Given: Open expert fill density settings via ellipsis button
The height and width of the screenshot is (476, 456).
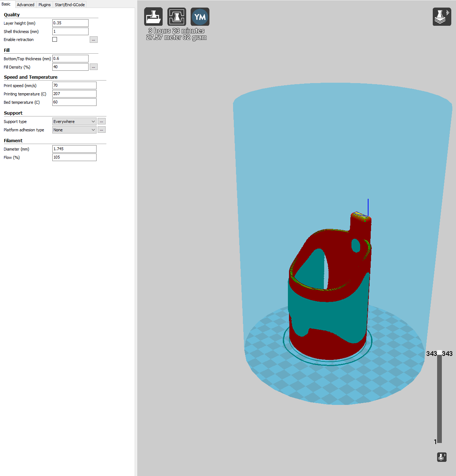Looking at the screenshot, I should [x=93, y=66].
